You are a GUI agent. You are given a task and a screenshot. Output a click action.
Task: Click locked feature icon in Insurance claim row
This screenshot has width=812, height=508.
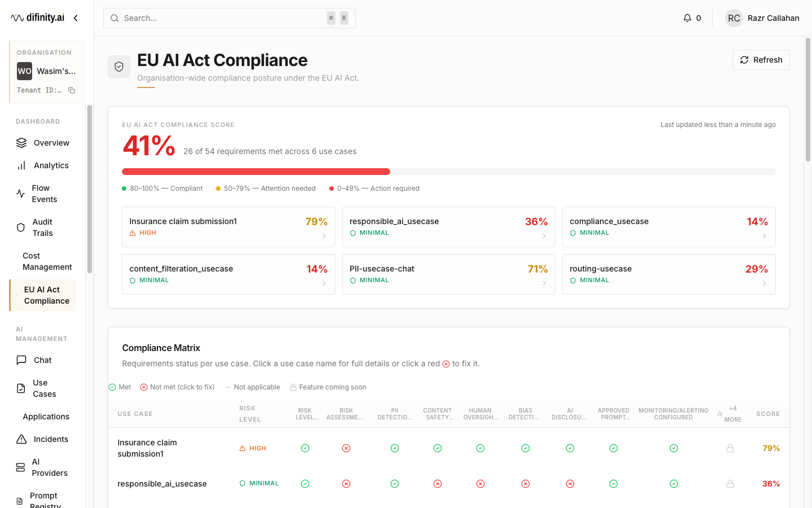[730, 448]
